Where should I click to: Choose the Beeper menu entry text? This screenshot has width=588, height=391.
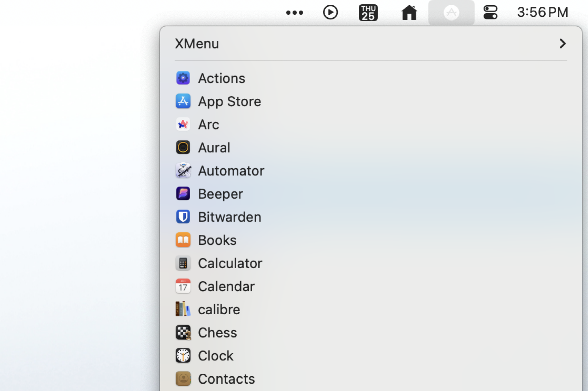coord(220,194)
